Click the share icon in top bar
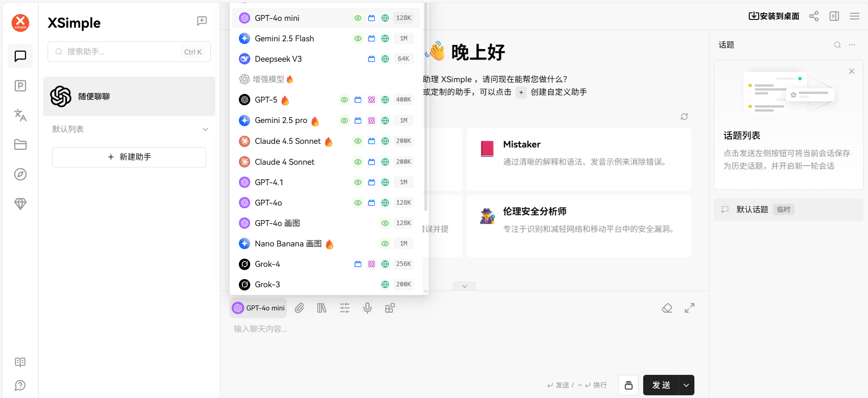The height and width of the screenshot is (398, 868). pyautogui.click(x=814, y=16)
